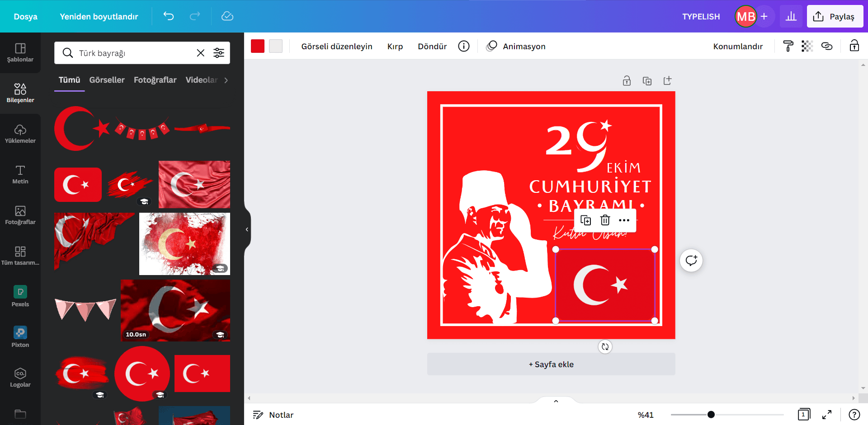Open the three-dot more options menu

pyautogui.click(x=624, y=220)
